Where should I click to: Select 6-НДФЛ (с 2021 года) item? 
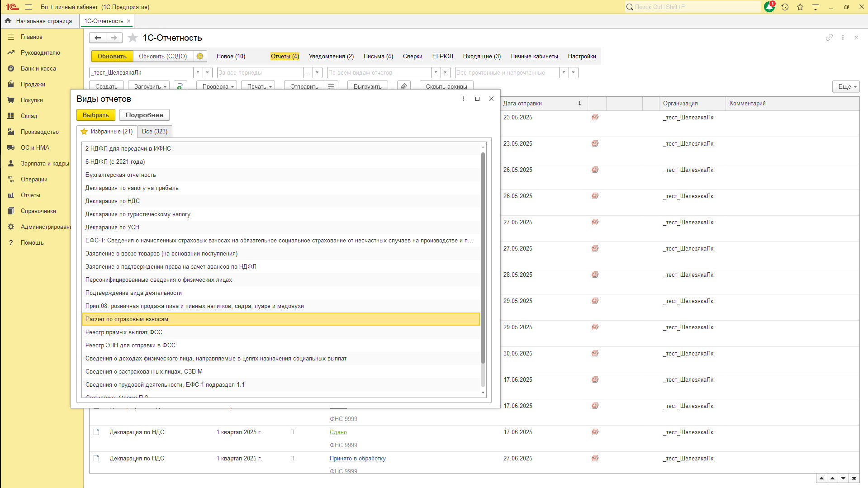[x=281, y=161]
